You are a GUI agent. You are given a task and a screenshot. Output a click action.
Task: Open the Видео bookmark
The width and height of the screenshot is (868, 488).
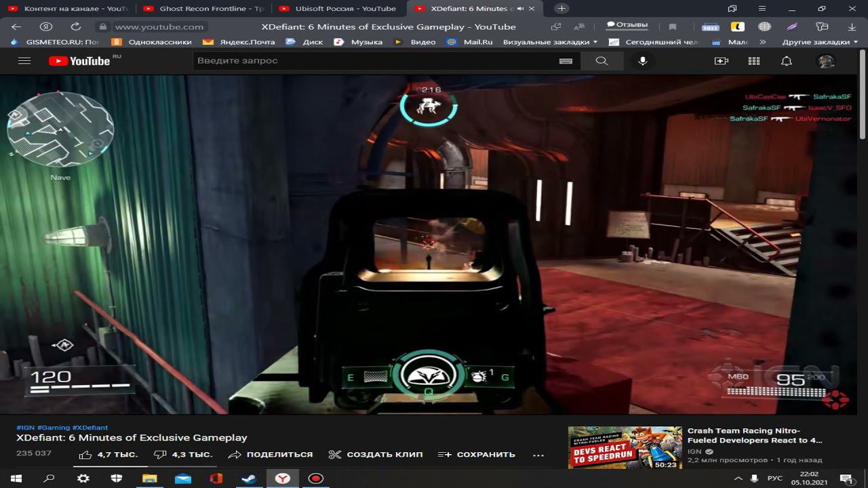[x=414, y=42]
